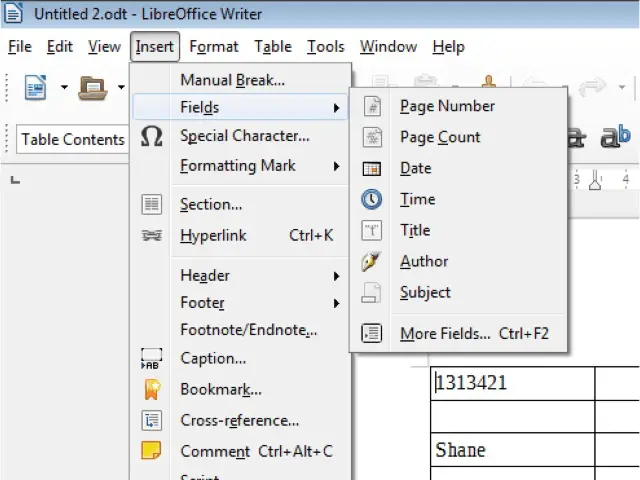The height and width of the screenshot is (480, 640).
Task: Click the Caption icon
Action: pos(151,359)
